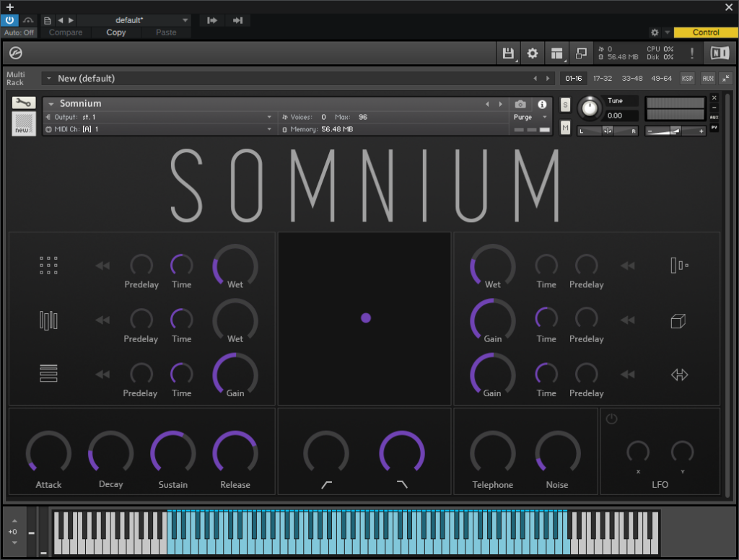The image size is (739, 560).
Task: Select the dotted grid effect icon
Action: [48, 266]
